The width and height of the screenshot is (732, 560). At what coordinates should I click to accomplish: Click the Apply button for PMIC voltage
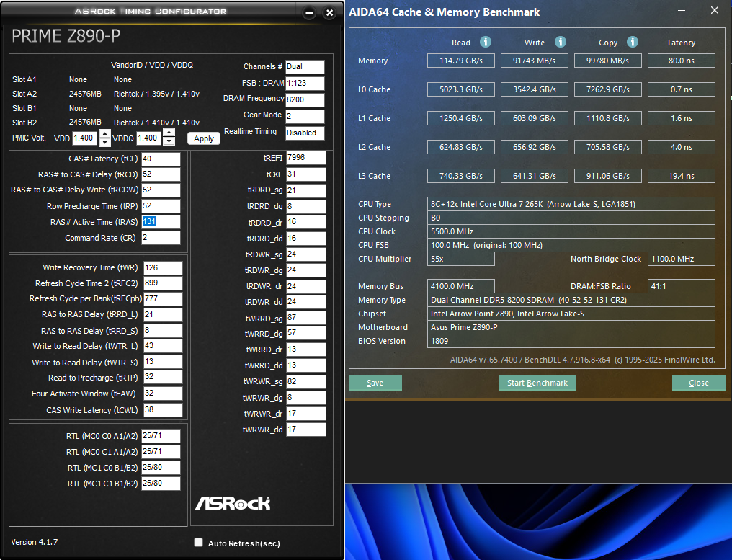204,138
